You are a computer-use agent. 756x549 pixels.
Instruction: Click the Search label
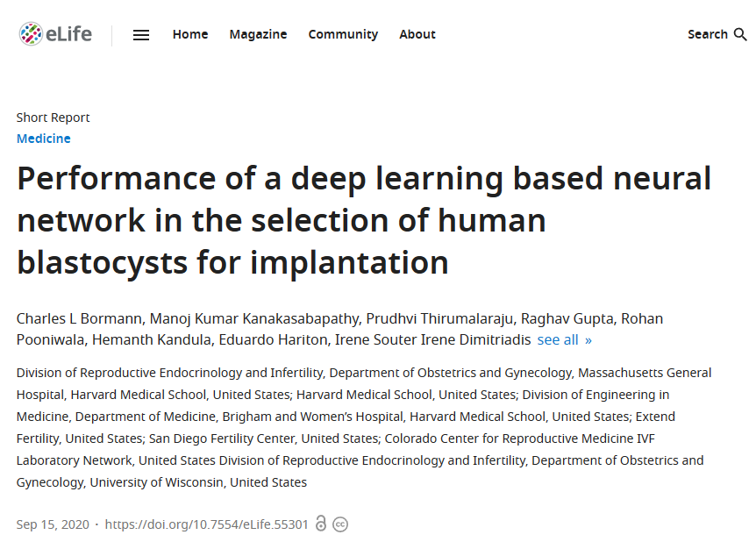click(708, 34)
